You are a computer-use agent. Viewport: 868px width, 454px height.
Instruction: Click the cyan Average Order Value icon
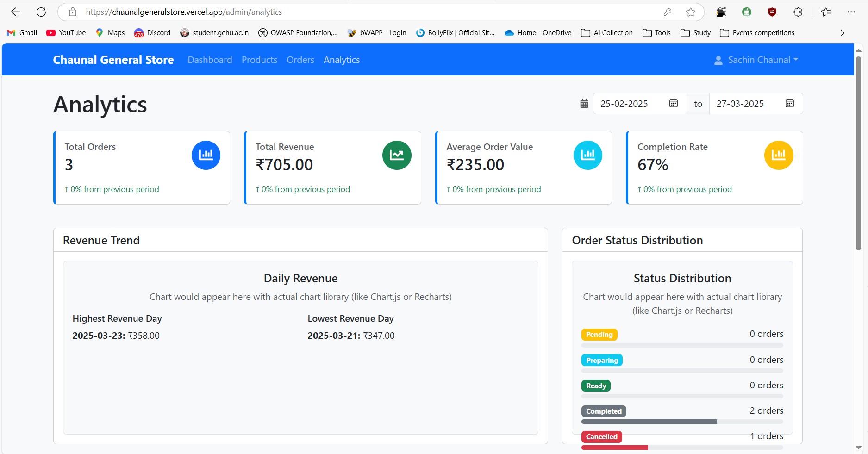click(587, 155)
